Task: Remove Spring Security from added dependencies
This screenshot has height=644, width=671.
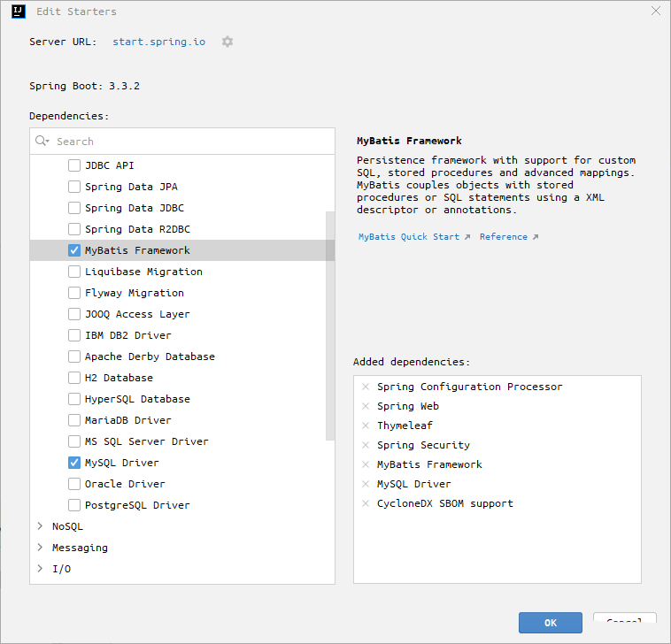Action: tap(366, 445)
